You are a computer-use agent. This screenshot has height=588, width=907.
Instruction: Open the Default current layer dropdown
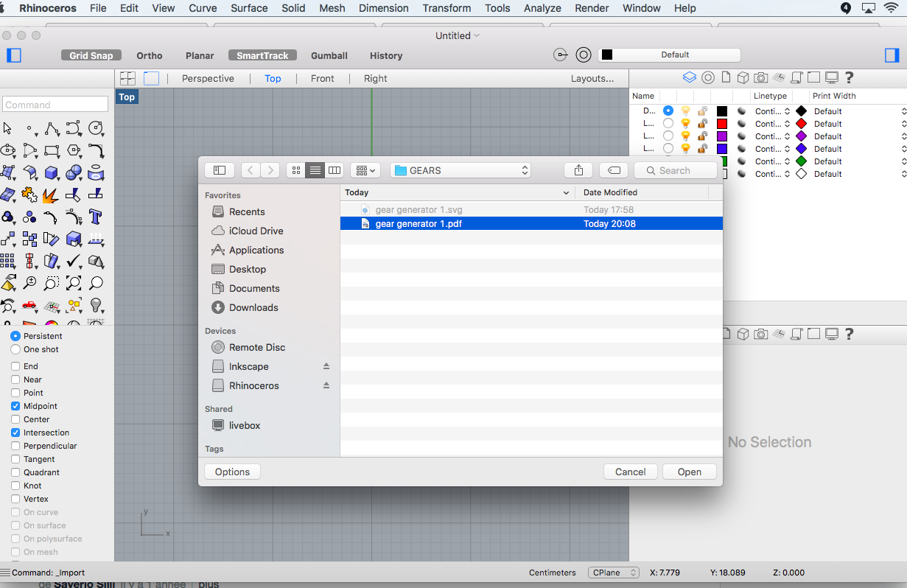point(669,55)
